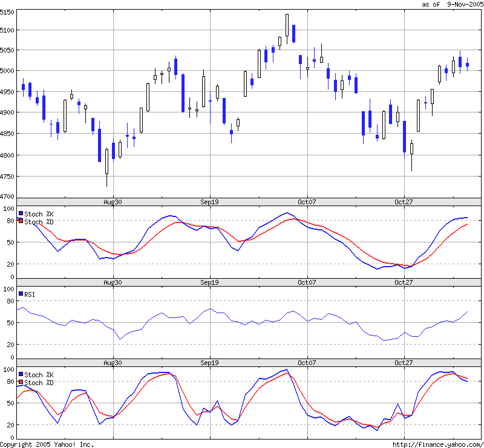Click the Oct07 label under the price chart
484x448 pixels.
pyautogui.click(x=307, y=202)
